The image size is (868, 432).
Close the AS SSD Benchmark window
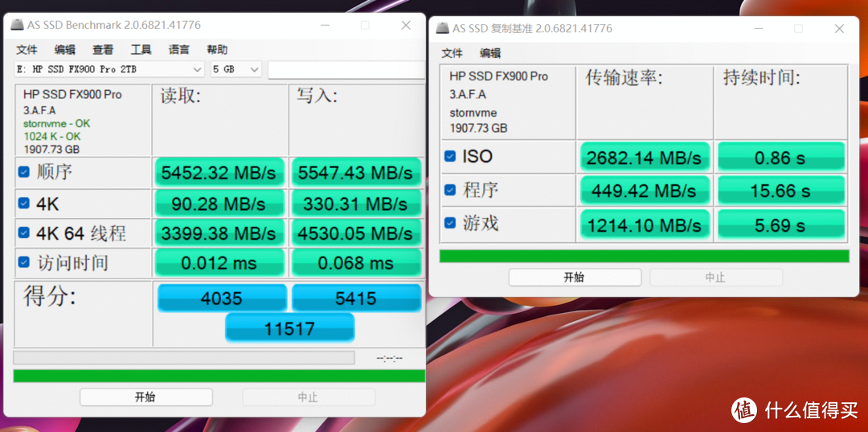406,26
